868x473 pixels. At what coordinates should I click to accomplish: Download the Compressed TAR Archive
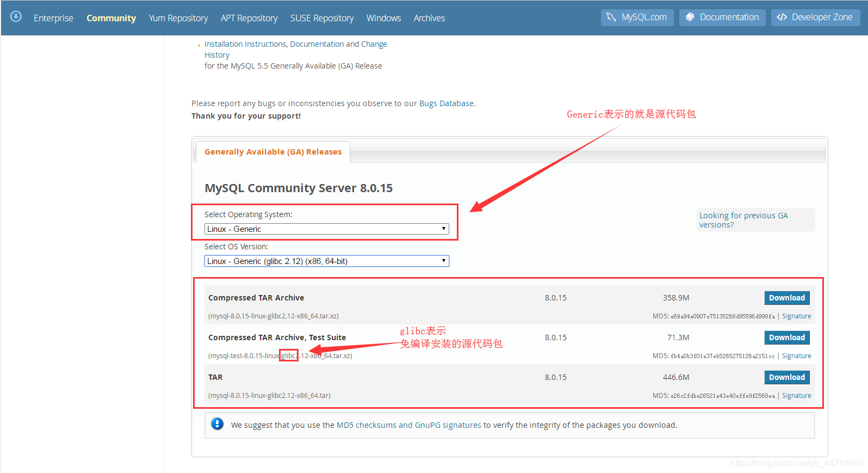coord(787,298)
